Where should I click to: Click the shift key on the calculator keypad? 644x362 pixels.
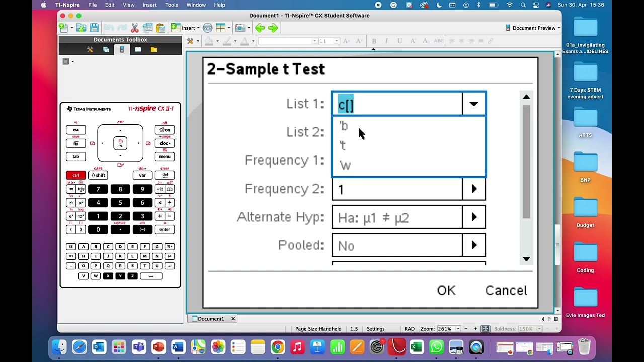click(98, 175)
